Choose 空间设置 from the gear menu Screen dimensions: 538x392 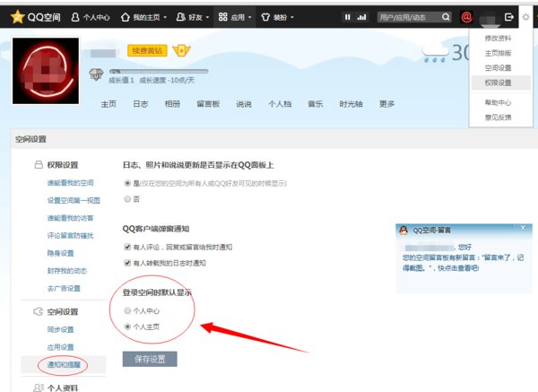[498, 67]
